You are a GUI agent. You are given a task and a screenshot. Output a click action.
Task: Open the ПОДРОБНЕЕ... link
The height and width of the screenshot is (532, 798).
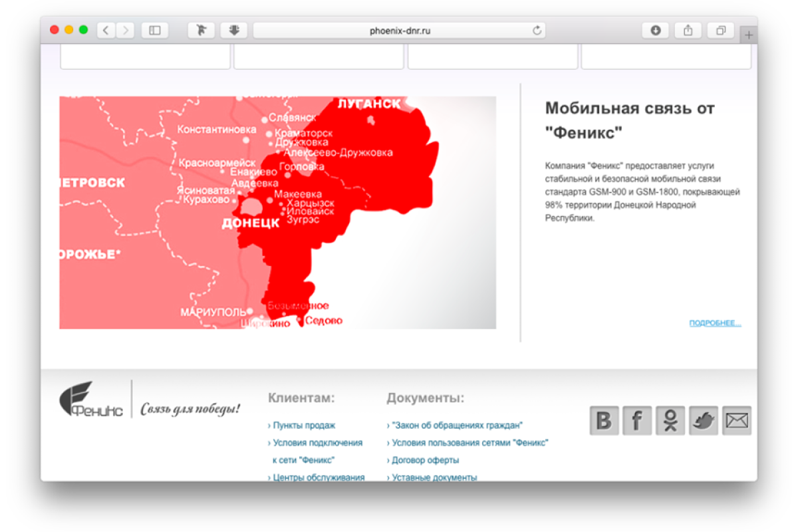[x=715, y=323]
